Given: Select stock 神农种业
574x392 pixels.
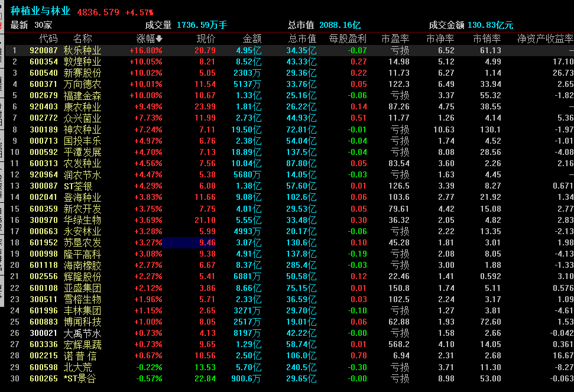Looking at the screenshot, I should (x=82, y=129).
